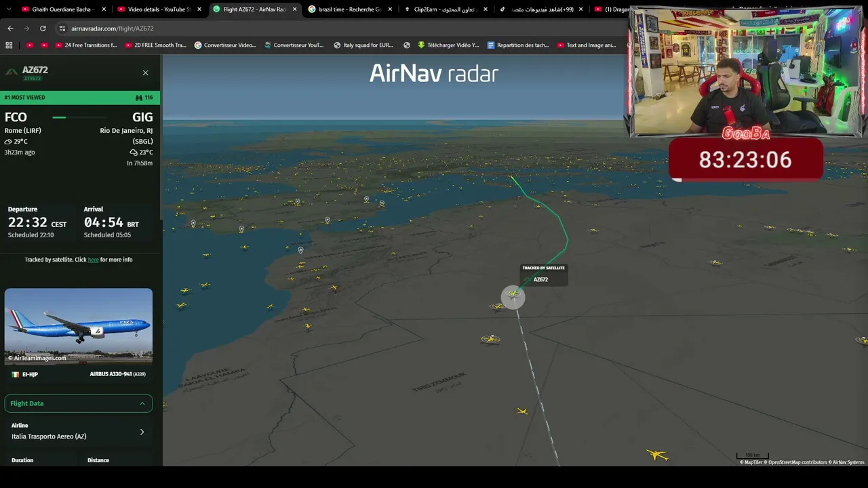Image resolution: width=868 pixels, height=488 pixels.
Task: Click the 100 km map scale bar
Action: coord(753,456)
